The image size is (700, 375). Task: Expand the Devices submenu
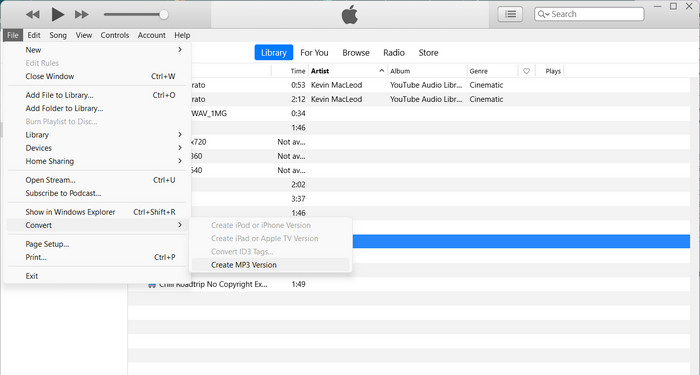point(96,148)
